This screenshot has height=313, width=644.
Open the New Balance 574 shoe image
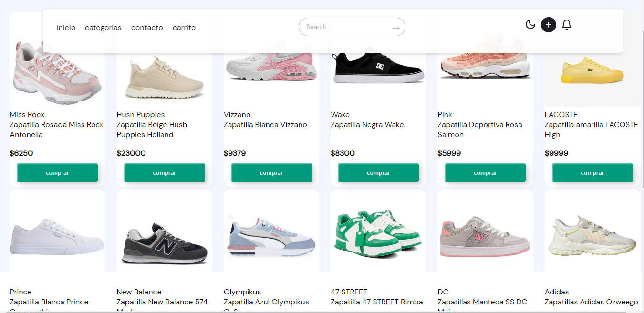point(165,231)
